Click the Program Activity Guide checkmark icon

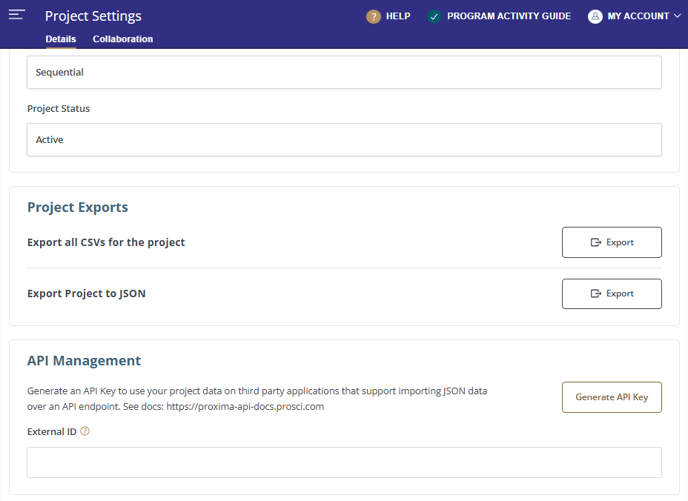pyautogui.click(x=433, y=16)
